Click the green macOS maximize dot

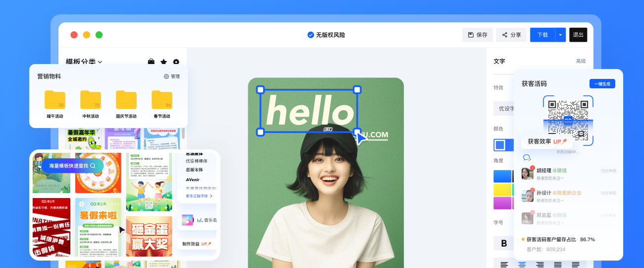(x=99, y=35)
